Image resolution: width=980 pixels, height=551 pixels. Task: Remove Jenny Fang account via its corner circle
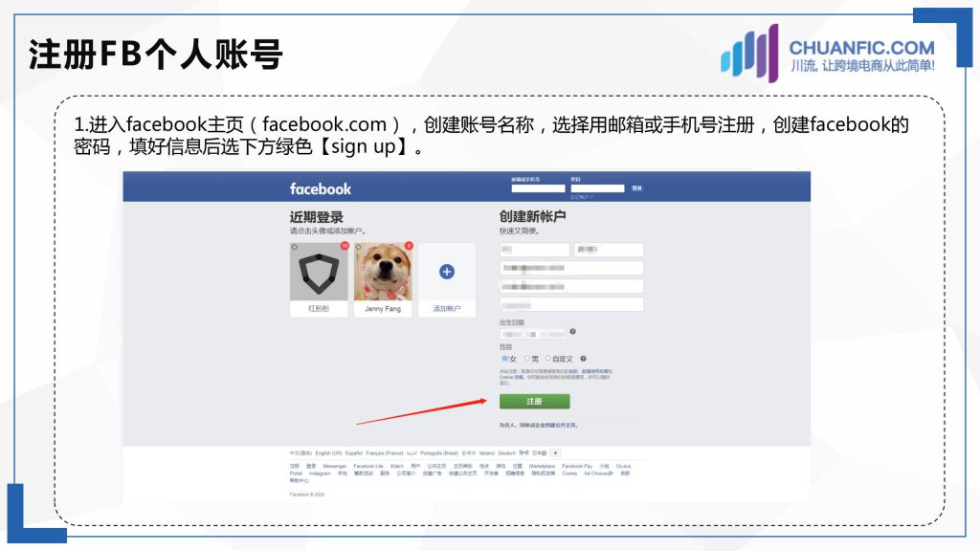pos(359,248)
